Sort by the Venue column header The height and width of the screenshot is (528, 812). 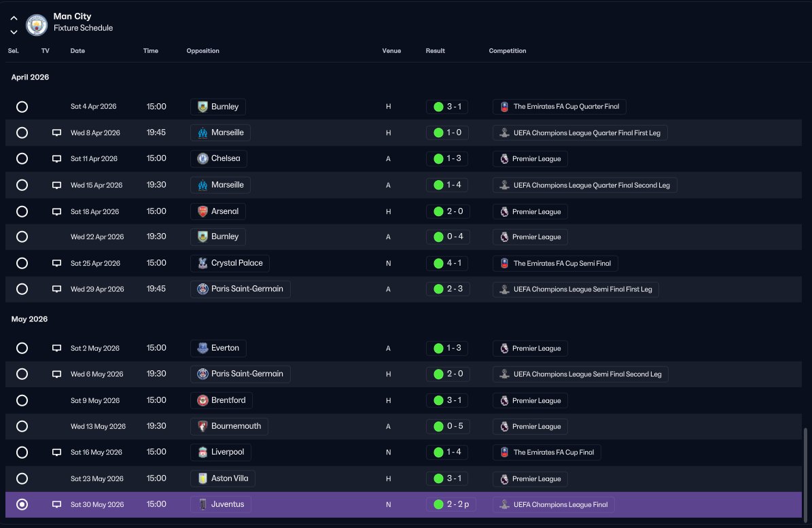[x=391, y=51]
